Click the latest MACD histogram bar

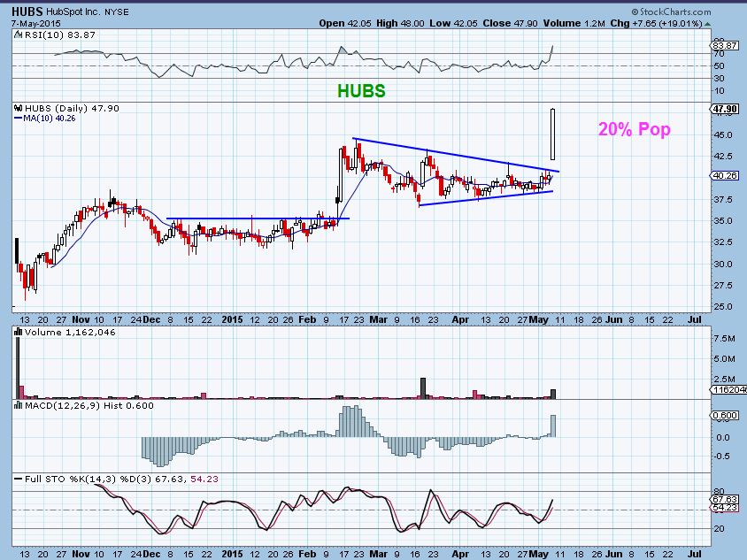(x=553, y=426)
